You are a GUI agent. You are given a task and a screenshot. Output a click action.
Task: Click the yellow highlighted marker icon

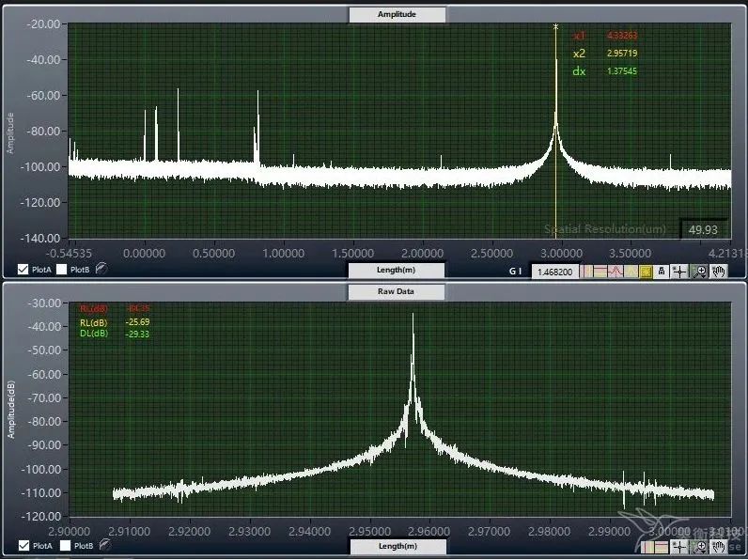tap(647, 271)
